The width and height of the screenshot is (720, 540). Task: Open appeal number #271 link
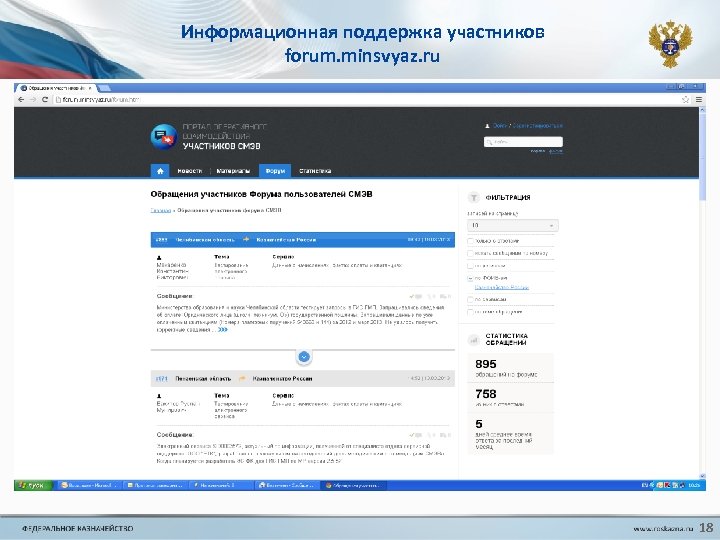[x=161, y=378]
